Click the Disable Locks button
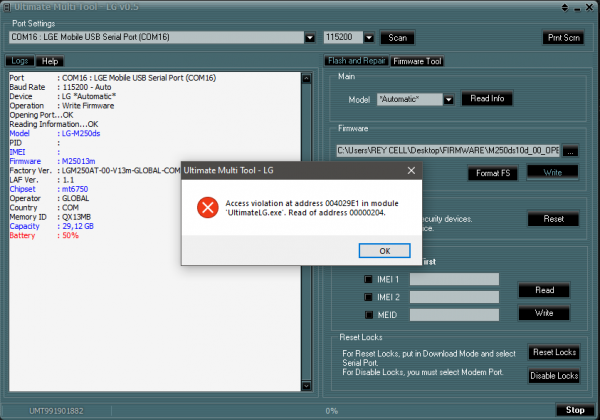The height and width of the screenshot is (420, 600). [554, 376]
